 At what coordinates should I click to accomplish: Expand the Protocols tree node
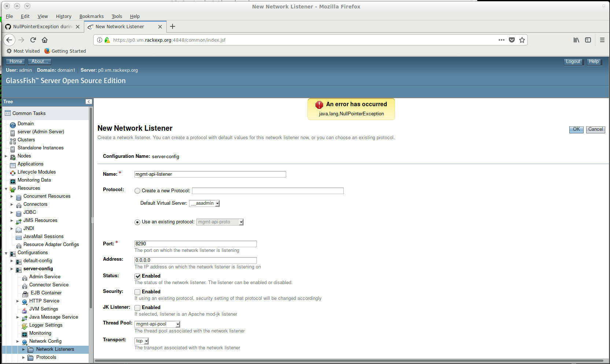pyautogui.click(x=23, y=357)
